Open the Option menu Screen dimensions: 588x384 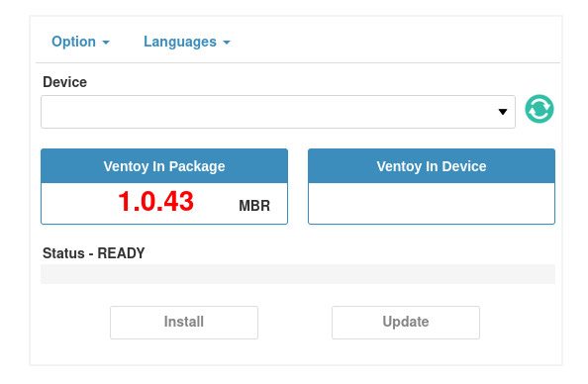[x=80, y=42]
